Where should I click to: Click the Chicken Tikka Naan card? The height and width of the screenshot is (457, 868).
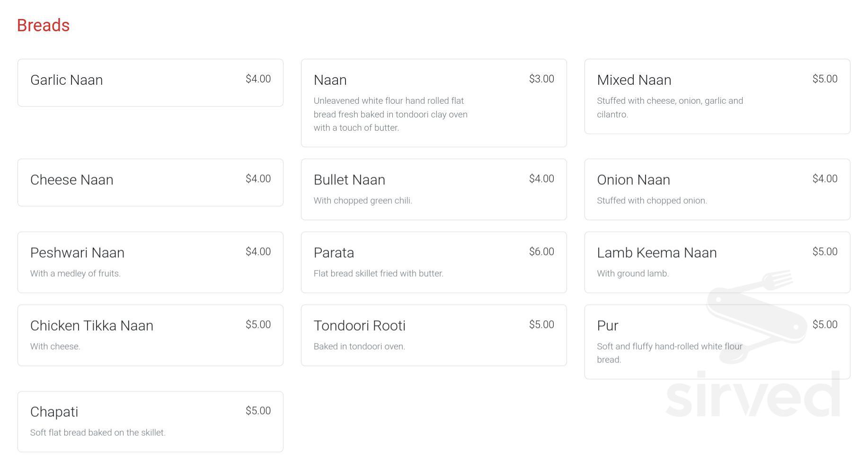tap(150, 335)
